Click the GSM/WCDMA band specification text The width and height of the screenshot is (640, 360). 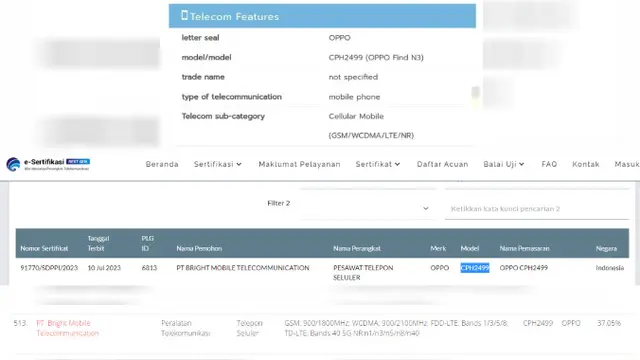(396, 328)
